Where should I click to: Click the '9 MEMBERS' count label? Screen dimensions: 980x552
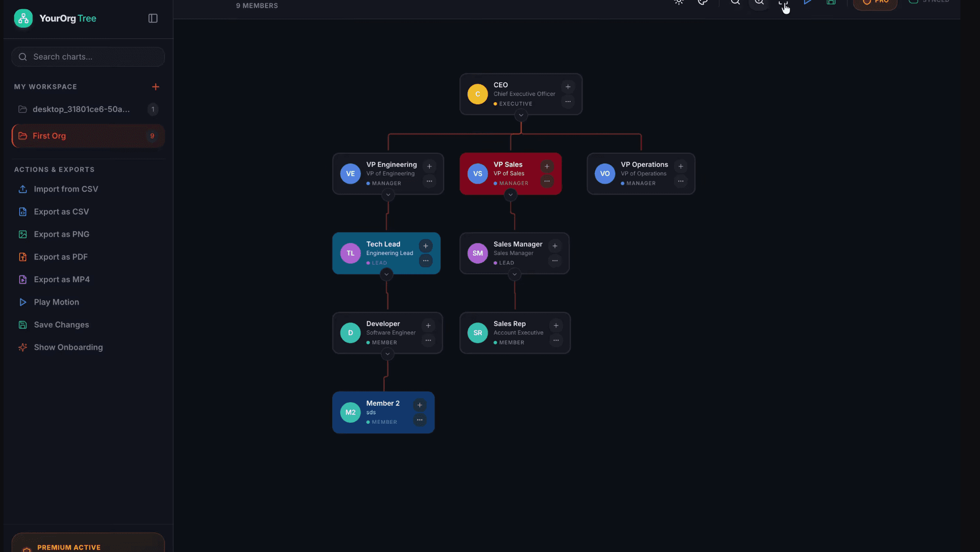(257, 6)
